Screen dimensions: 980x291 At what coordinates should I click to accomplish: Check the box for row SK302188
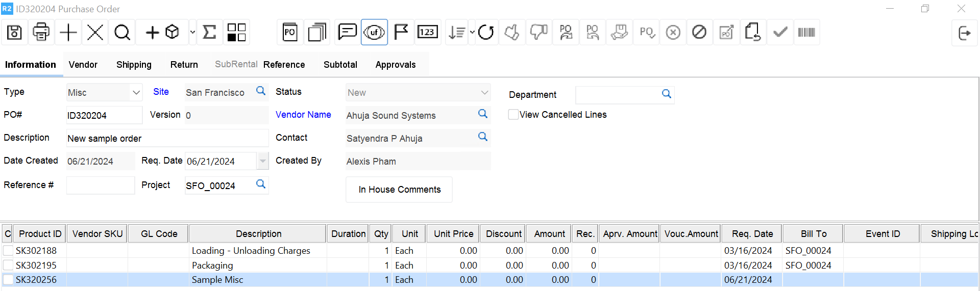point(8,251)
